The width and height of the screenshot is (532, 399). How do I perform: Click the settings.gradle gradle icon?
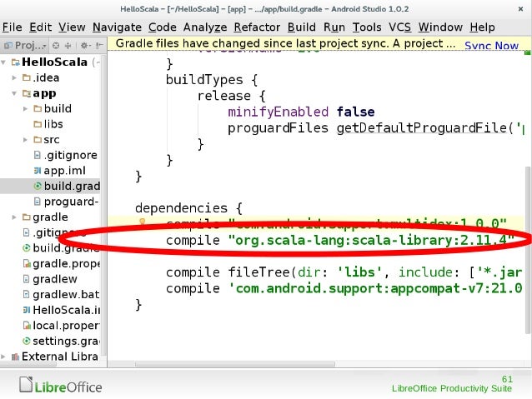27,341
